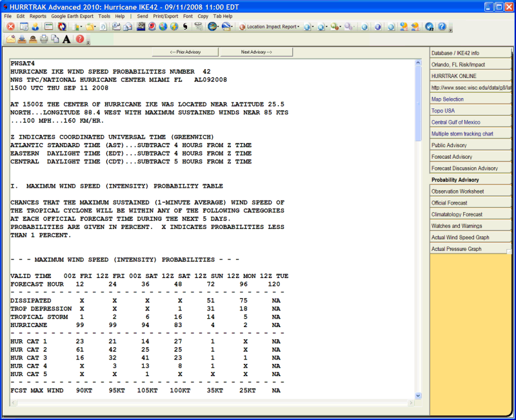Switch to the Forecast Discussion Advisory tab

(x=470, y=168)
